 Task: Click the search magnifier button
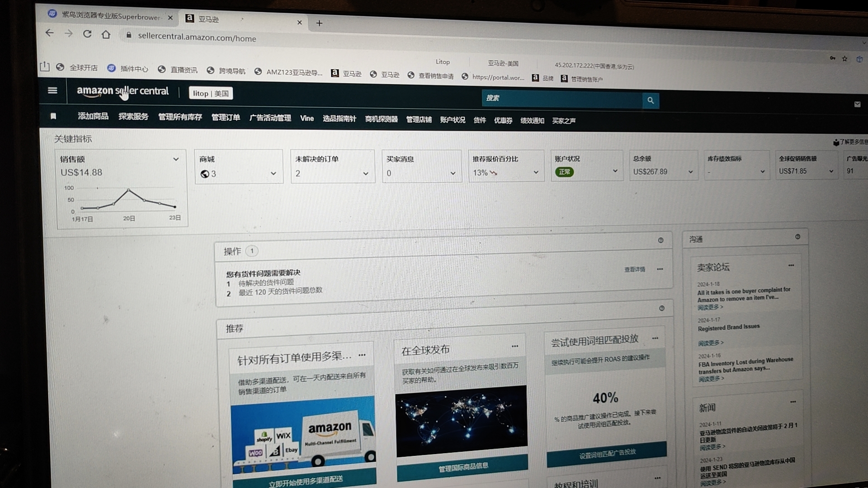pos(651,100)
